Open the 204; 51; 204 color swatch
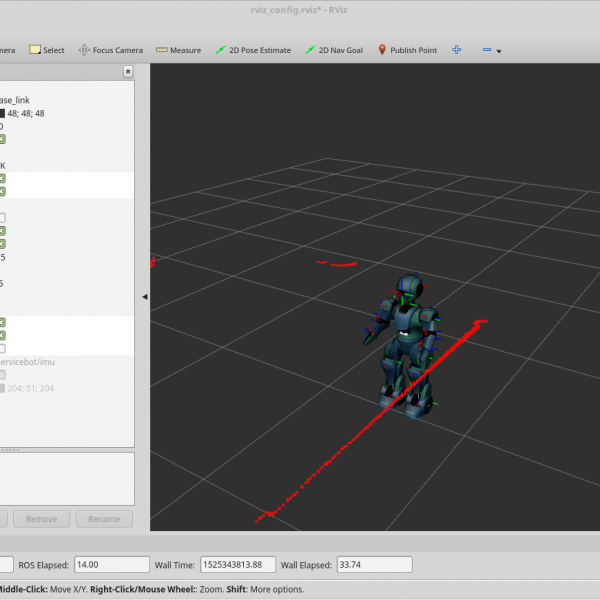 [x=2, y=388]
